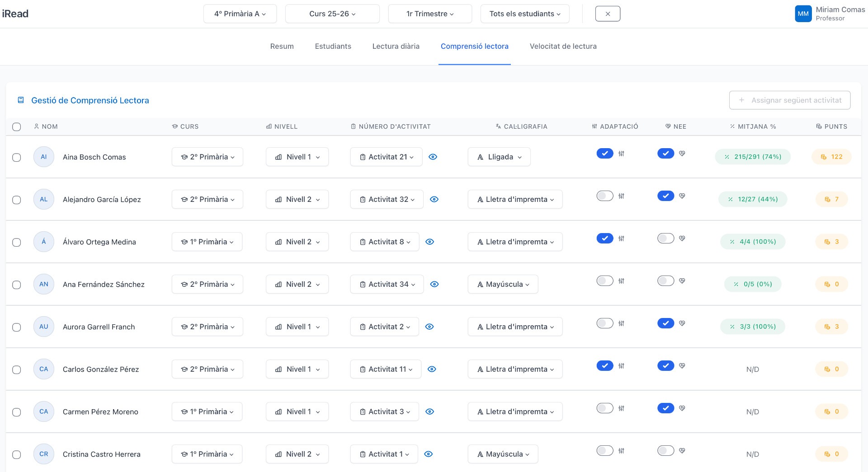Enable the NEE toggle for Ana Fernández Sánchez
This screenshot has height=472, width=868.
coord(666,281)
